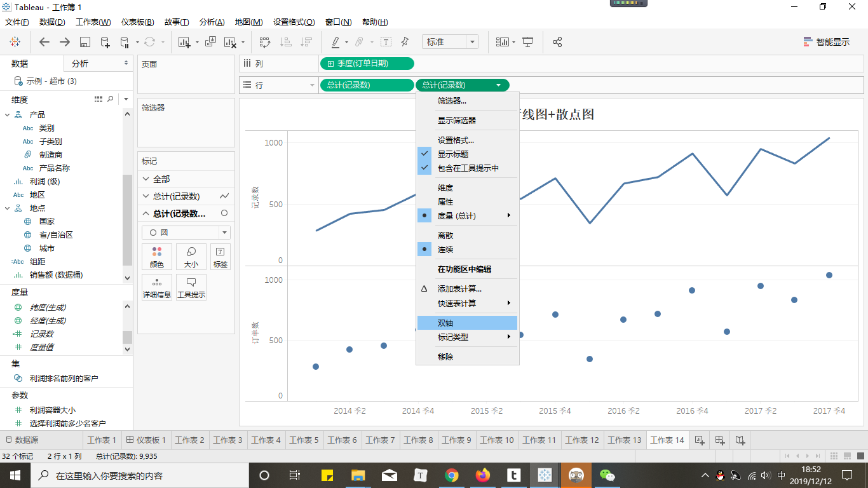The height and width of the screenshot is (488, 868).
Task: Click the fix axes pin icon
Action: [405, 42]
